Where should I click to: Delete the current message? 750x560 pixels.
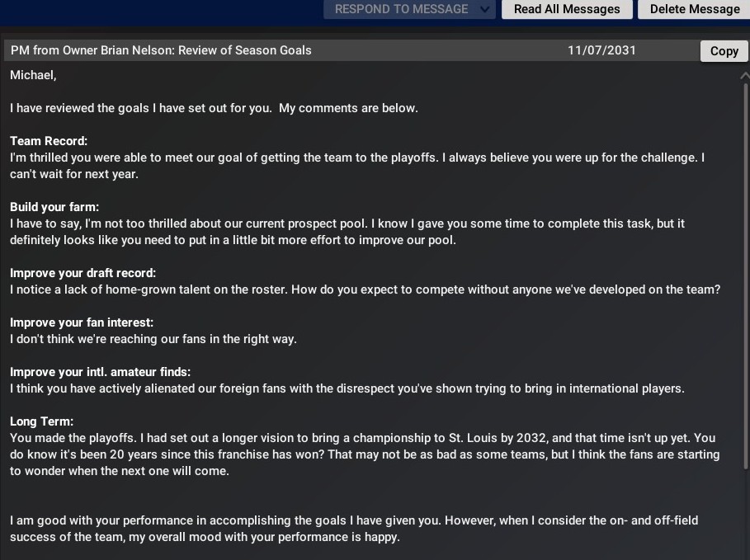(694, 9)
